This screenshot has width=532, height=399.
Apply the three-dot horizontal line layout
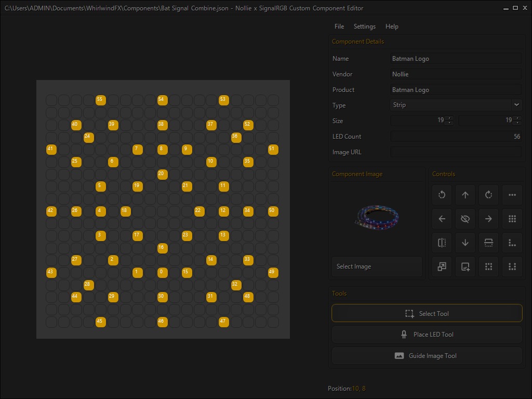(x=512, y=195)
